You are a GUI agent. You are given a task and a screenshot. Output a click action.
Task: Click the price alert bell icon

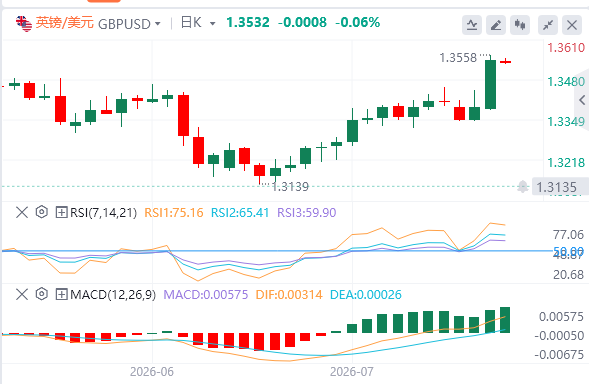click(x=523, y=186)
